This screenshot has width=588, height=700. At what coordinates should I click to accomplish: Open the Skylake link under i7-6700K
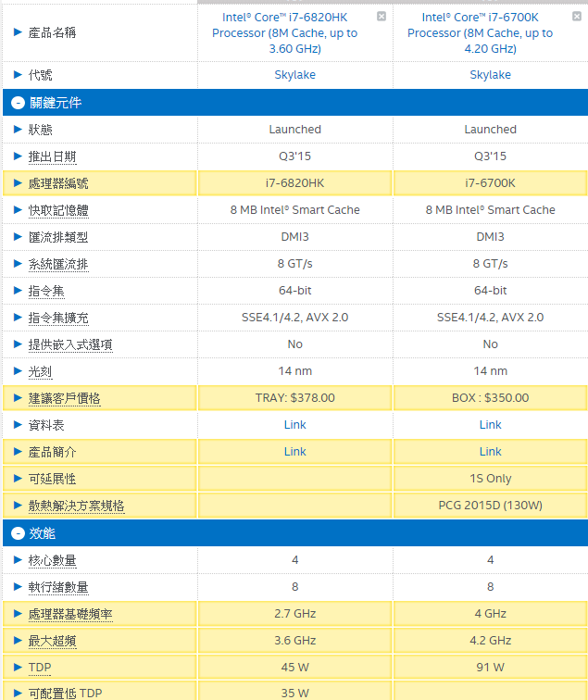490,75
